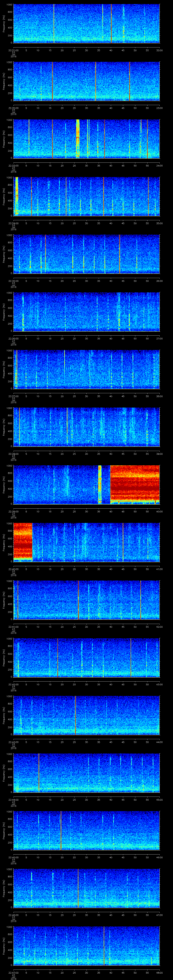
Task: Select the spectrogram panel starting at 22:32:00
Action: click(x=87, y=81)
